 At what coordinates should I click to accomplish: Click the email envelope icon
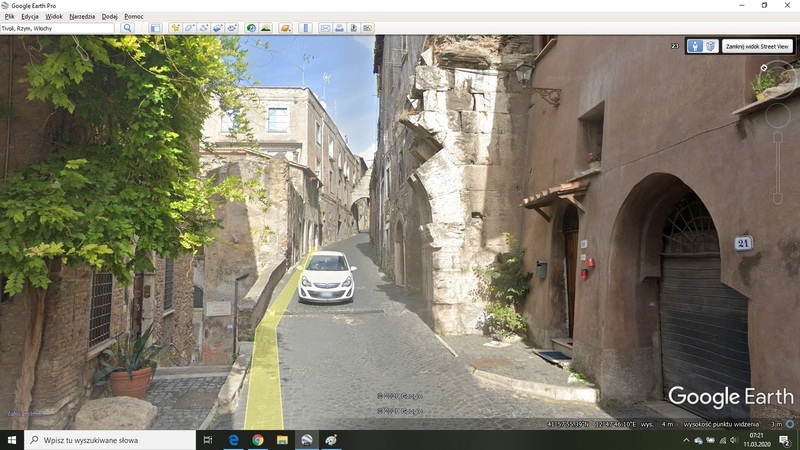pos(325,28)
